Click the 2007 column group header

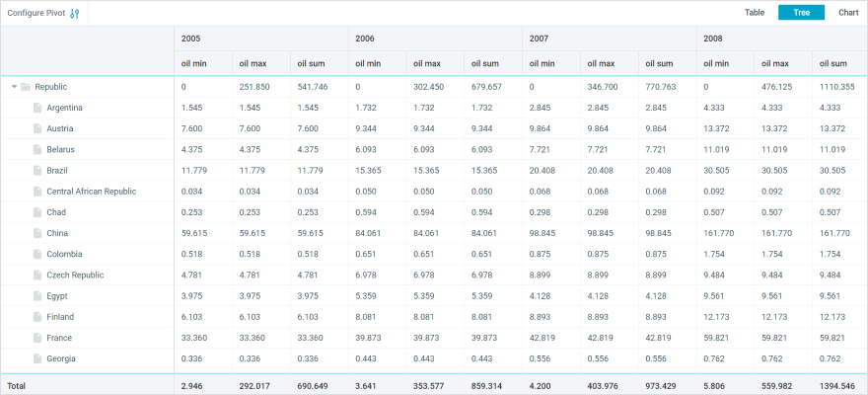539,38
